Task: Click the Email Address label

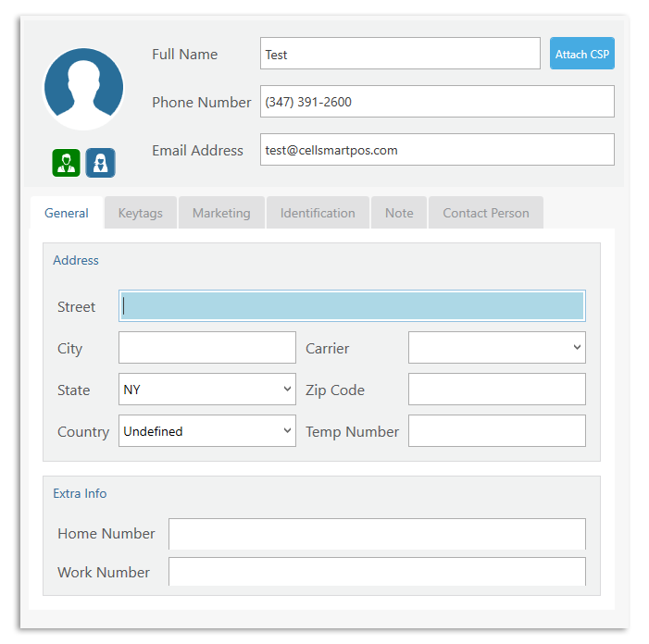Action: coord(197,151)
